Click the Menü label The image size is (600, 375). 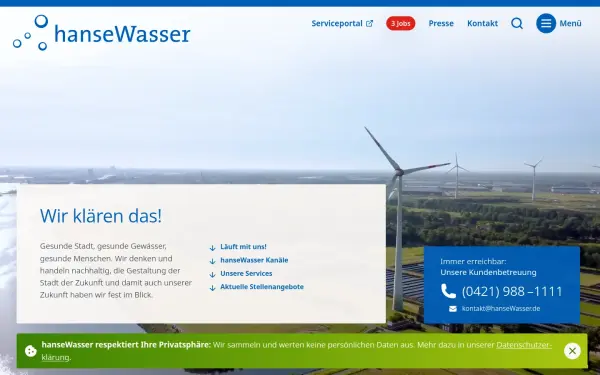(570, 23)
